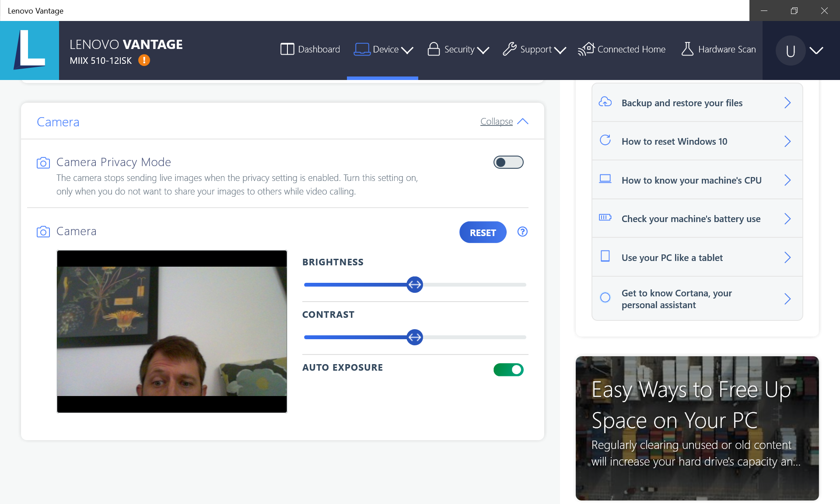Turn off the Auto Exposure switch
Image resolution: width=840 pixels, height=504 pixels.
pos(508,370)
